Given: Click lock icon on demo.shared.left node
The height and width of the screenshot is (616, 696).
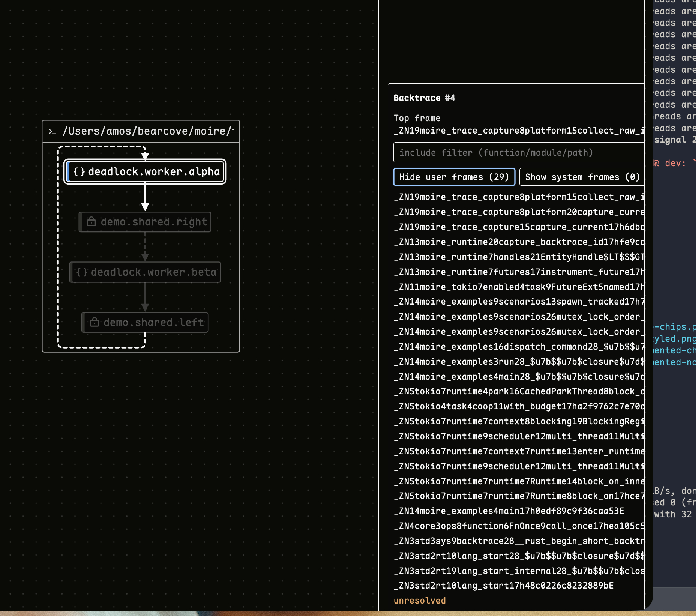Looking at the screenshot, I should pyautogui.click(x=94, y=322).
